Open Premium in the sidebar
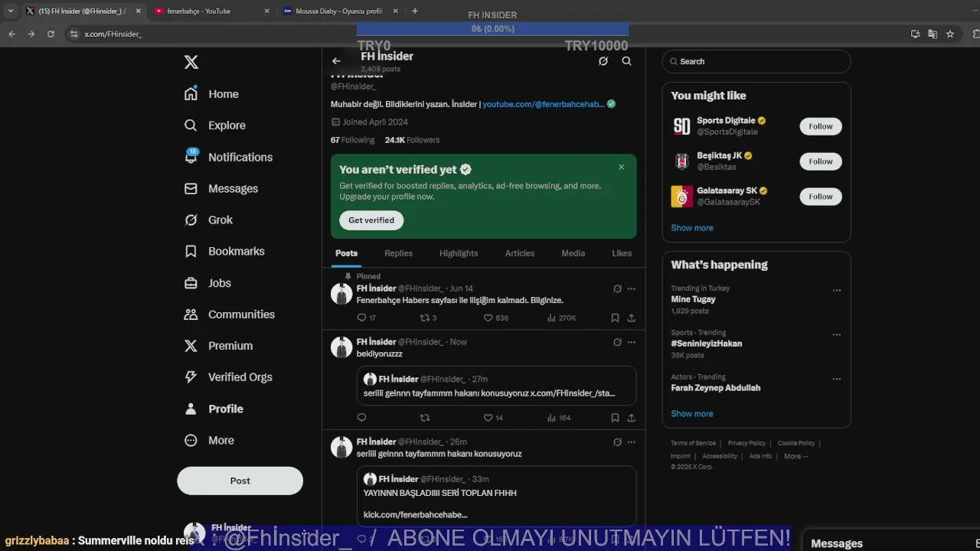 click(x=218, y=346)
